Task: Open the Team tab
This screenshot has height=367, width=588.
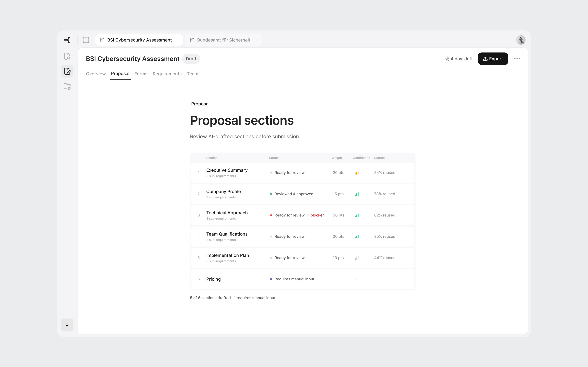Action: click(x=192, y=74)
